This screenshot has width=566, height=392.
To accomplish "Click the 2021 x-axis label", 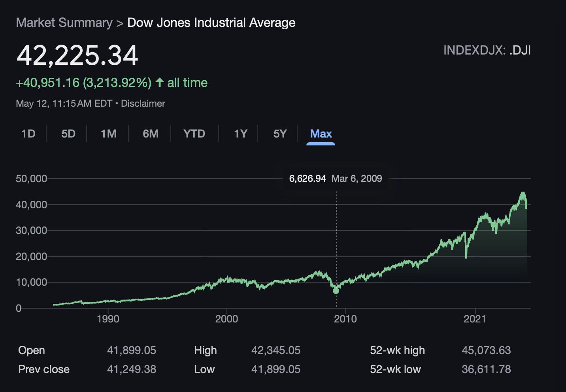I will (x=474, y=319).
